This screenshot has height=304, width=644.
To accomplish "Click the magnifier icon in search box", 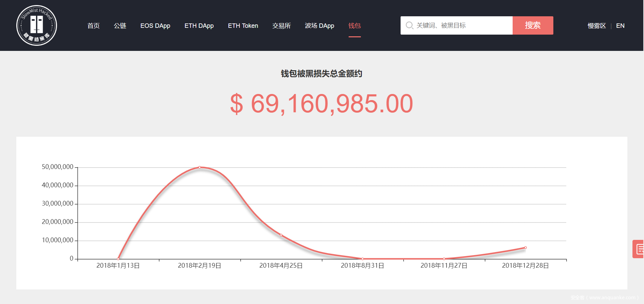I will (409, 25).
